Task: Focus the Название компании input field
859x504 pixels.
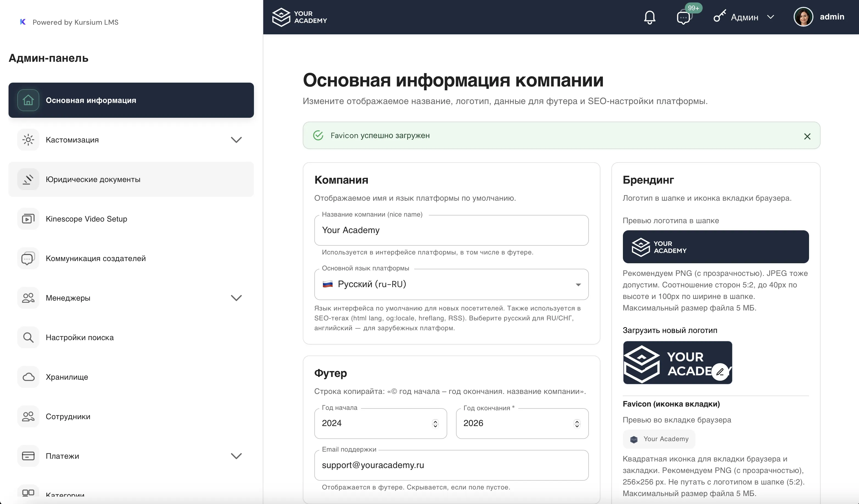Action: tap(451, 230)
